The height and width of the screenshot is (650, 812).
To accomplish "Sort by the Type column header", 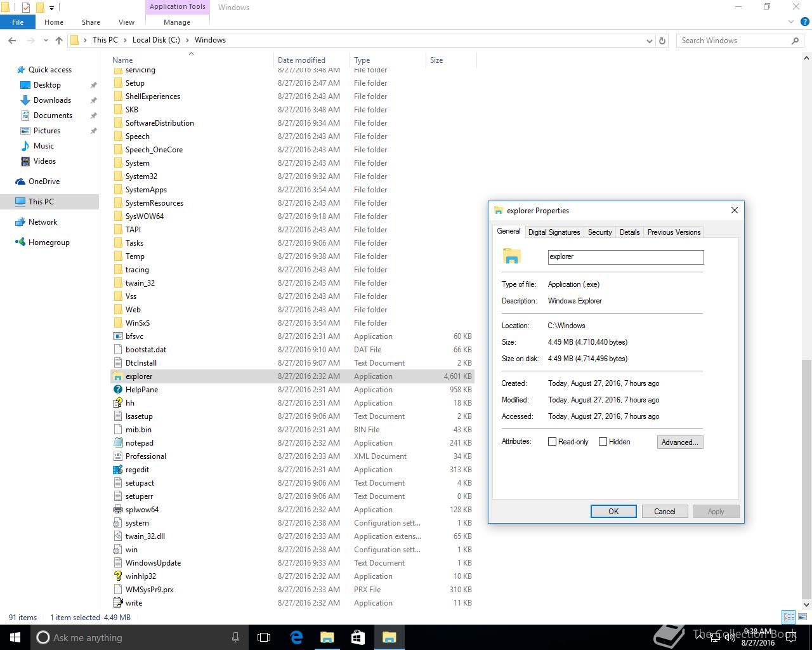I will tap(388, 60).
